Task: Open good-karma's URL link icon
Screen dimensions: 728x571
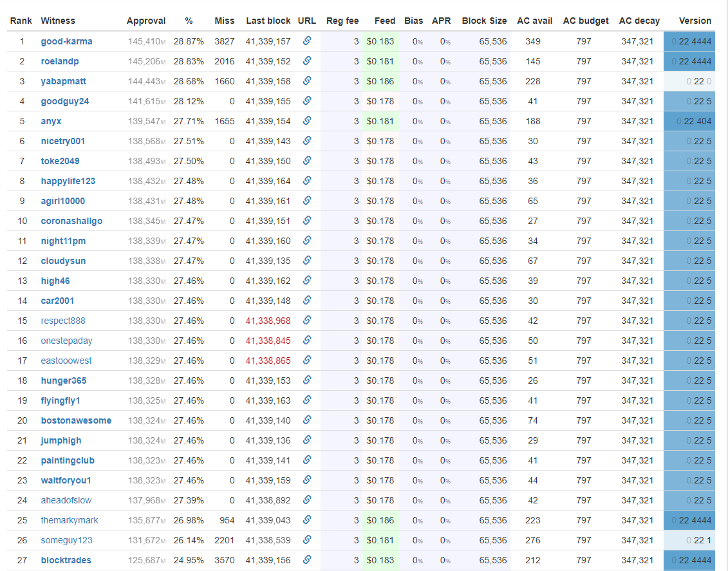Action: [307, 41]
